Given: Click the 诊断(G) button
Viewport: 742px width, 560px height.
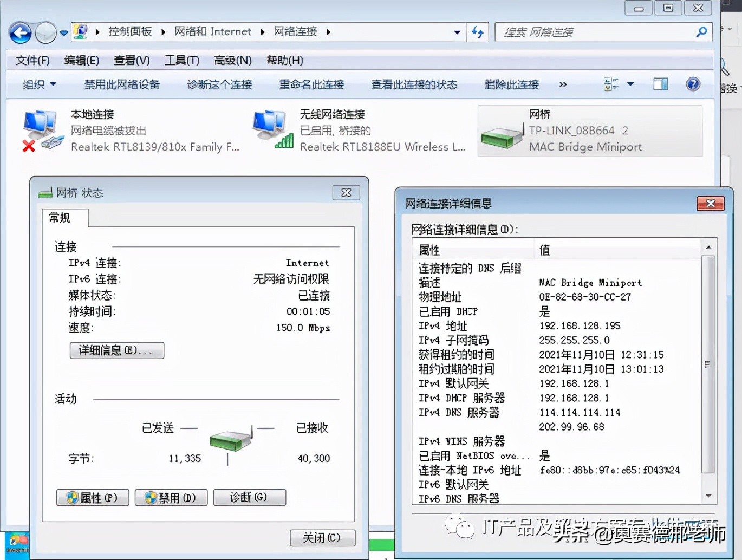Looking at the screenshot, I should click(x=249, y=497).
